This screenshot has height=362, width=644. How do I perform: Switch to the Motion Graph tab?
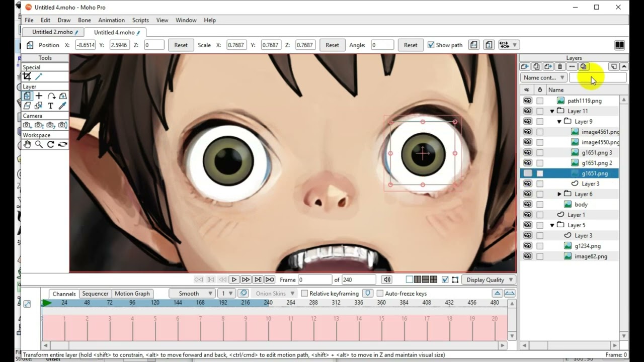coord(132,294)
